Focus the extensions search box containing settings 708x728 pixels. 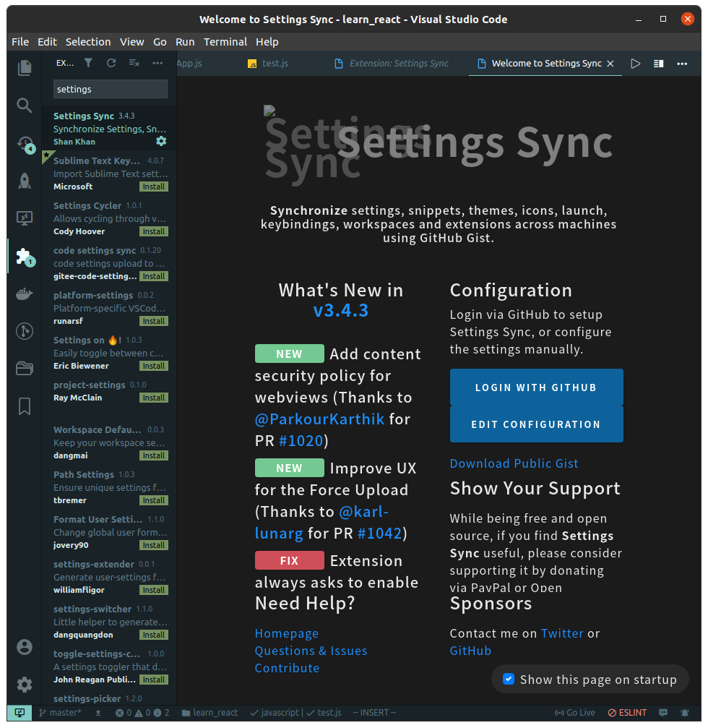click(111, 89)
